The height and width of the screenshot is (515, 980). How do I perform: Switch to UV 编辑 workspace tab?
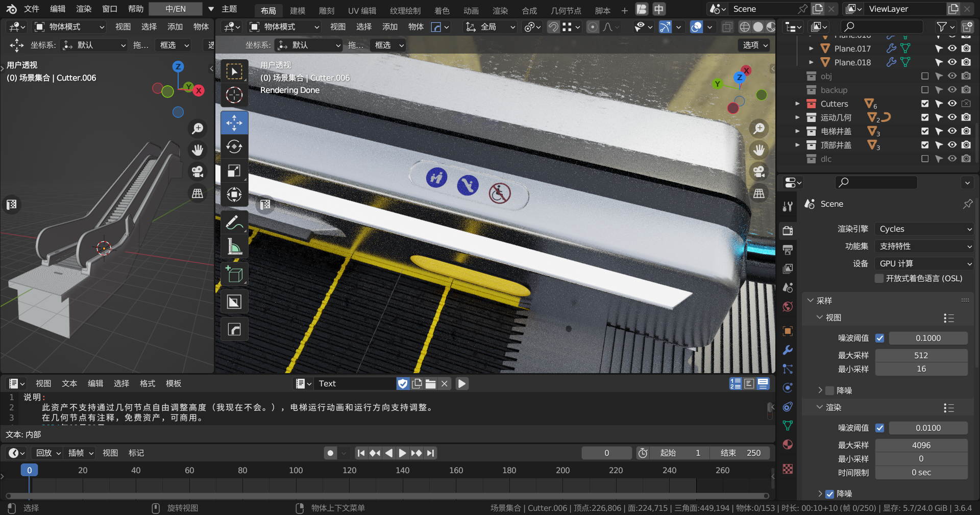pyautogui.click(x=362, y=10)
